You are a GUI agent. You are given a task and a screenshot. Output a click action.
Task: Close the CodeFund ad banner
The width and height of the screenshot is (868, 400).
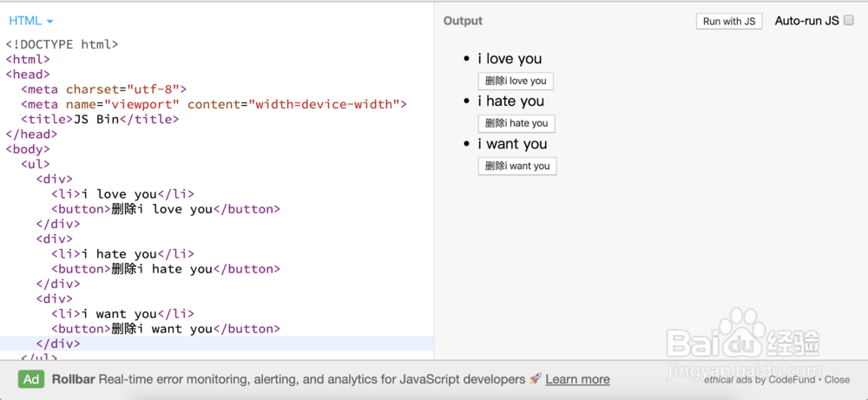837,380
